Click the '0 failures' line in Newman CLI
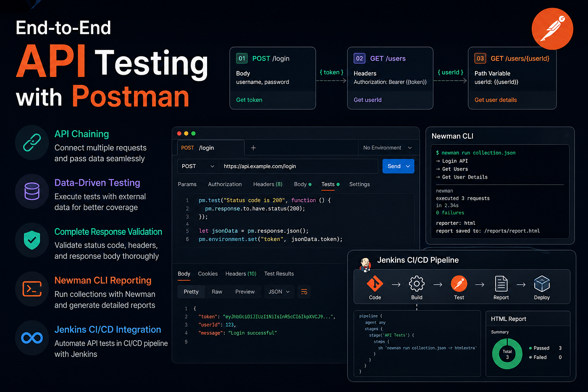The width and height of the screenshot is (588, 392). point(450,213)
